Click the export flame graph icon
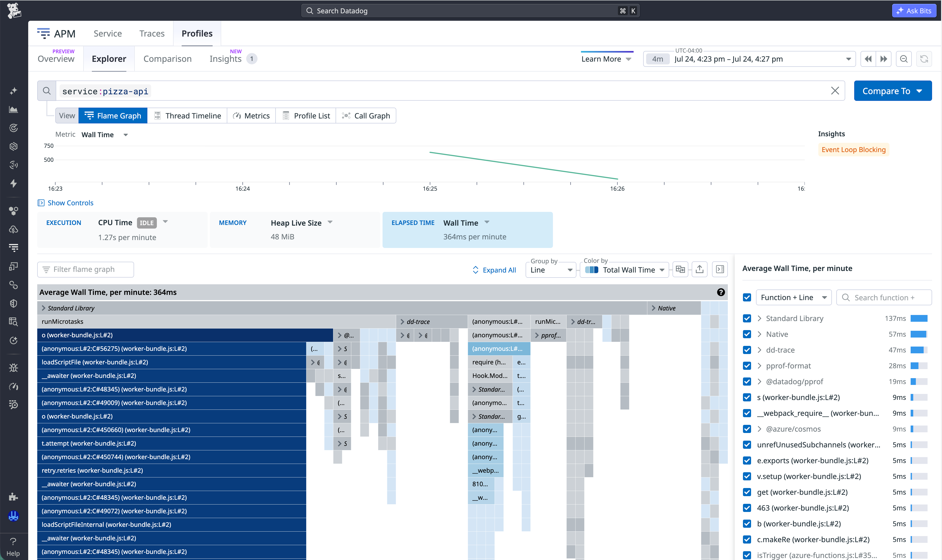Screen dimensions: 942x560 [699, 269]
